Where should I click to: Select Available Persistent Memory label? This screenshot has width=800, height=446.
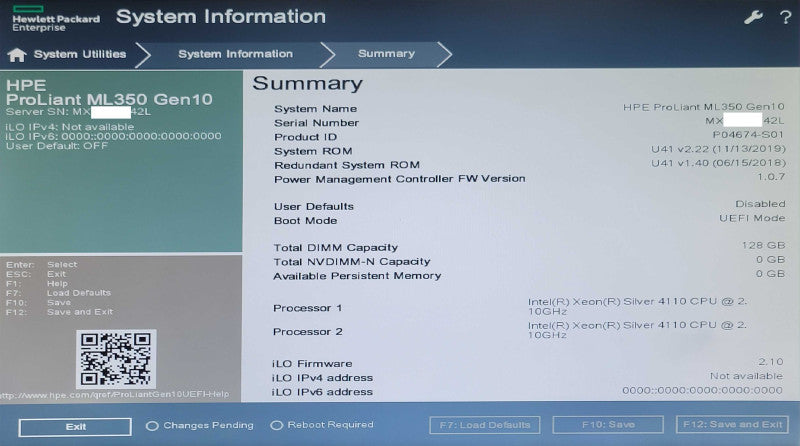pyautogui.click(x=357, y=276)
